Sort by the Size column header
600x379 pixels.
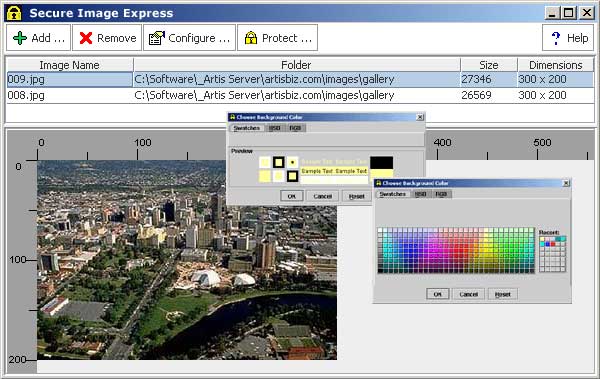pos(489,65)
